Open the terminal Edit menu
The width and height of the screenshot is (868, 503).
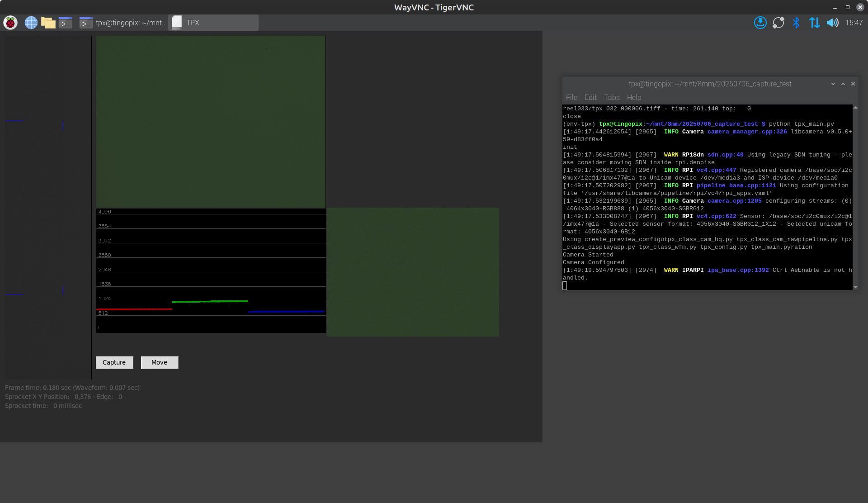click(590, 97)
